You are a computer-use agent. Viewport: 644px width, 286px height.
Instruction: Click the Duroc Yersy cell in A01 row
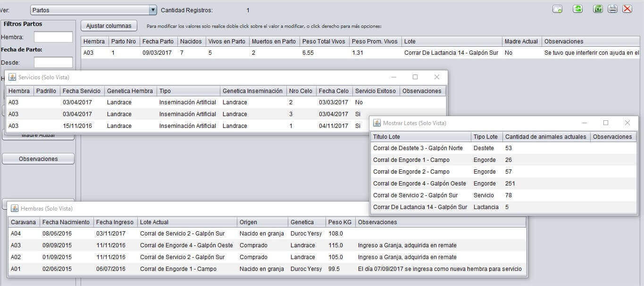306,269
